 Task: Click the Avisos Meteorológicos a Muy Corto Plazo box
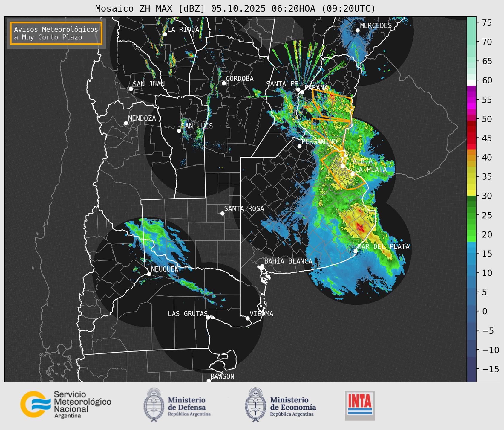click(x=56, y=33)
